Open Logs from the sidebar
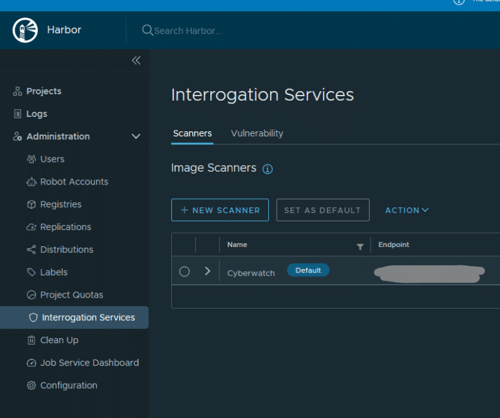 (37, 114)
